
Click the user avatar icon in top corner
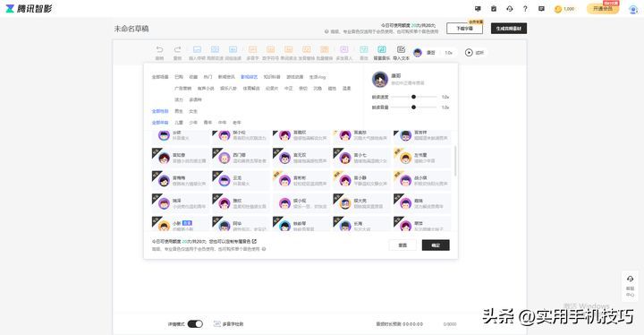(x=633, y=9)
